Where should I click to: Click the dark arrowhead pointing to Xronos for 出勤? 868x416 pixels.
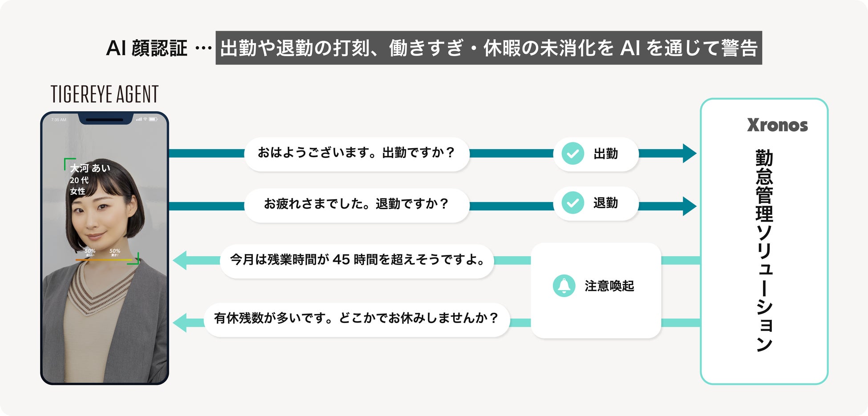[689, 153]
